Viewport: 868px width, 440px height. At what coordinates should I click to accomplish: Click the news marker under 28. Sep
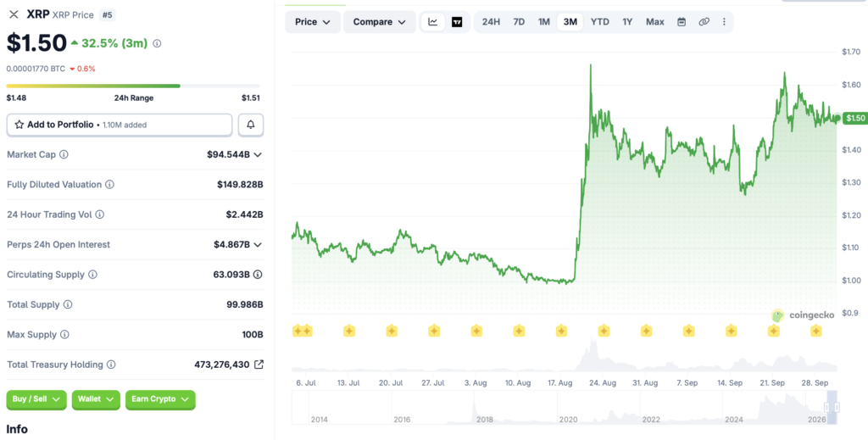(816, 331)
